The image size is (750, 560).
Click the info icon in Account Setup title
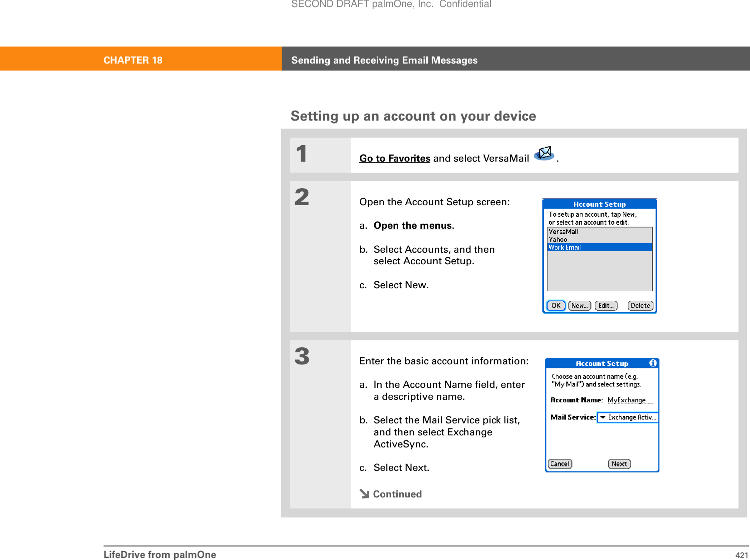653,363
